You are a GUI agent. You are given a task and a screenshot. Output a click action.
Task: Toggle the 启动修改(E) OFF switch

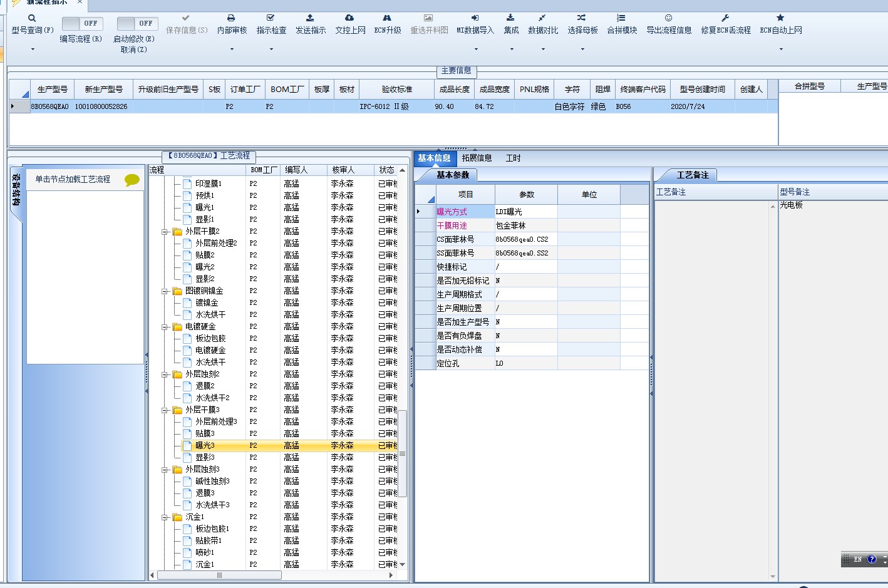[x=138, y=24]
